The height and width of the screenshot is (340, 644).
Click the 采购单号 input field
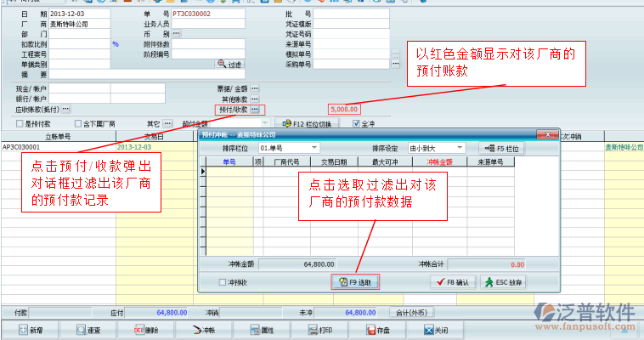[x=351, y=64]
